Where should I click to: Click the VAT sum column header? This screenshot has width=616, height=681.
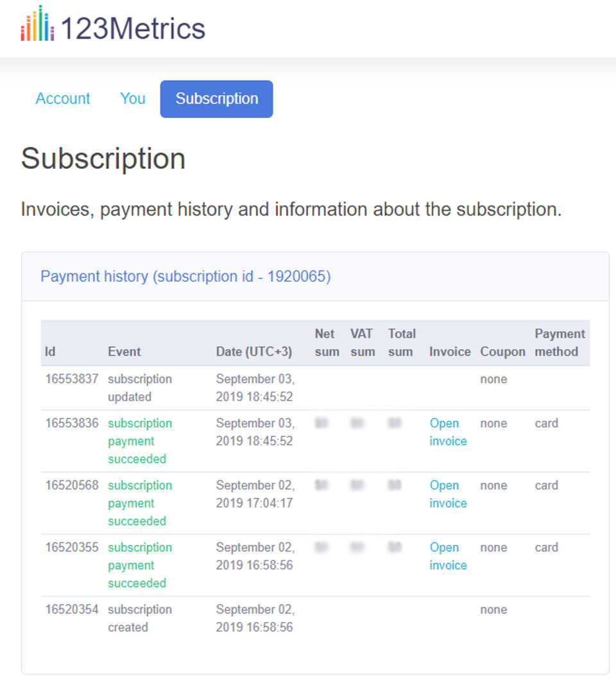coord(363,343)
